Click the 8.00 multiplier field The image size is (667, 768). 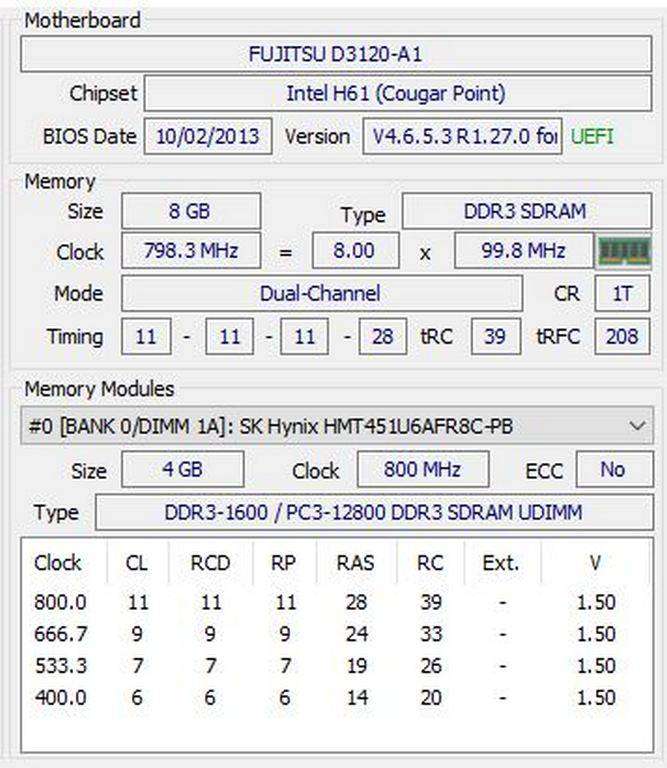point(356,251)
